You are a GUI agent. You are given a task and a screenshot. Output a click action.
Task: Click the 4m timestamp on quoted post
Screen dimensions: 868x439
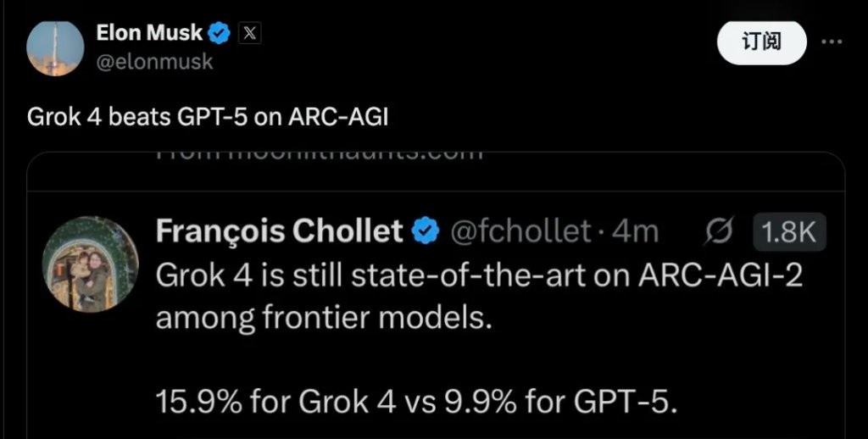pos(635,231)
